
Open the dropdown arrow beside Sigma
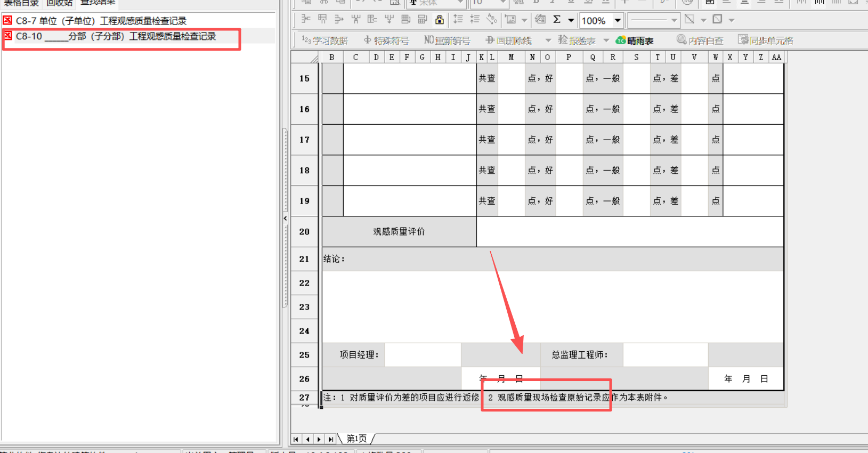click(571, 20)
